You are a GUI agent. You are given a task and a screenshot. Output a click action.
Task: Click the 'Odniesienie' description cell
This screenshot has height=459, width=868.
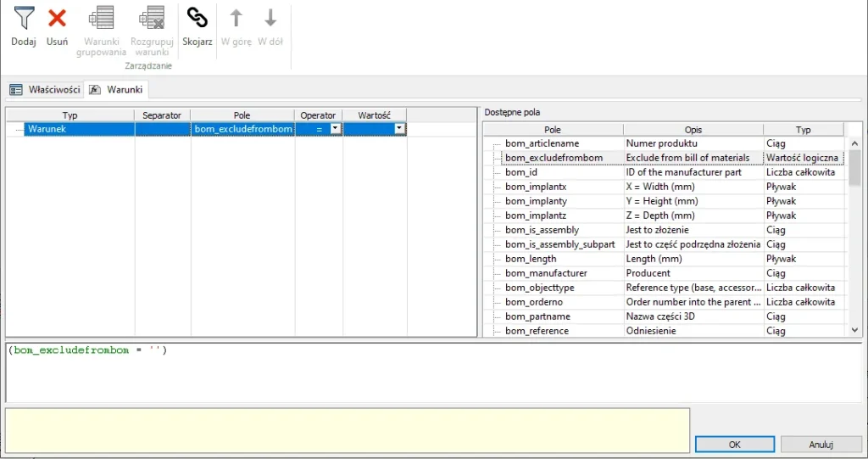pyautogui.click(x=693, y=330)
